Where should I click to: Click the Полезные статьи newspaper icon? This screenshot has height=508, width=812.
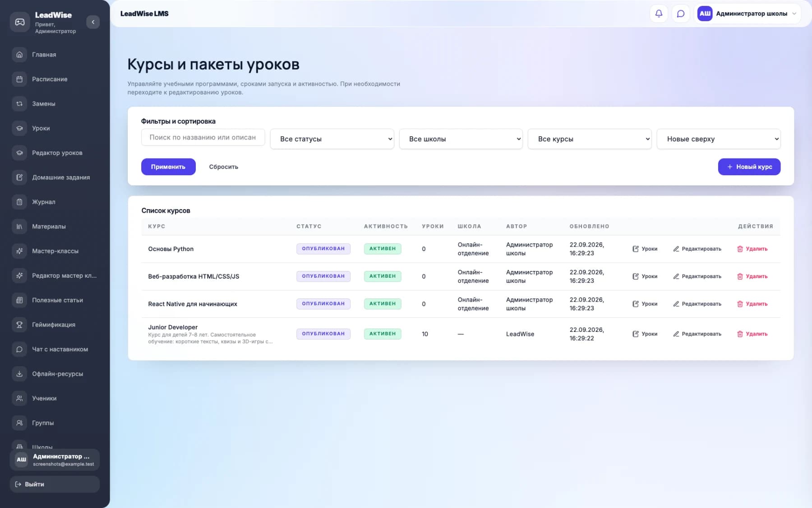pyautogui.click(x=19, y=300)
